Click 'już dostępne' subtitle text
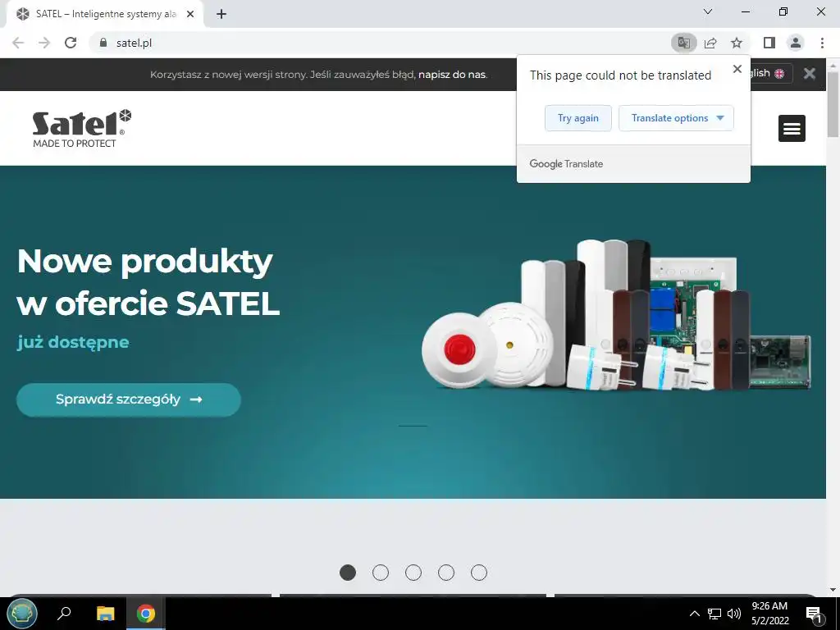 click(73, 342)
